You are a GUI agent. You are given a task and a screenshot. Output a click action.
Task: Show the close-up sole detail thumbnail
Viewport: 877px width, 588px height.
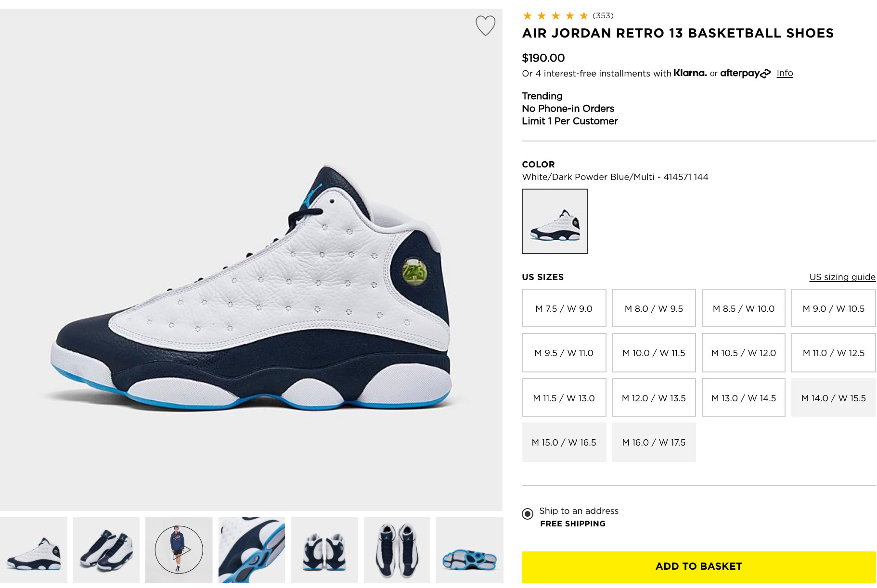click(251, 550)
